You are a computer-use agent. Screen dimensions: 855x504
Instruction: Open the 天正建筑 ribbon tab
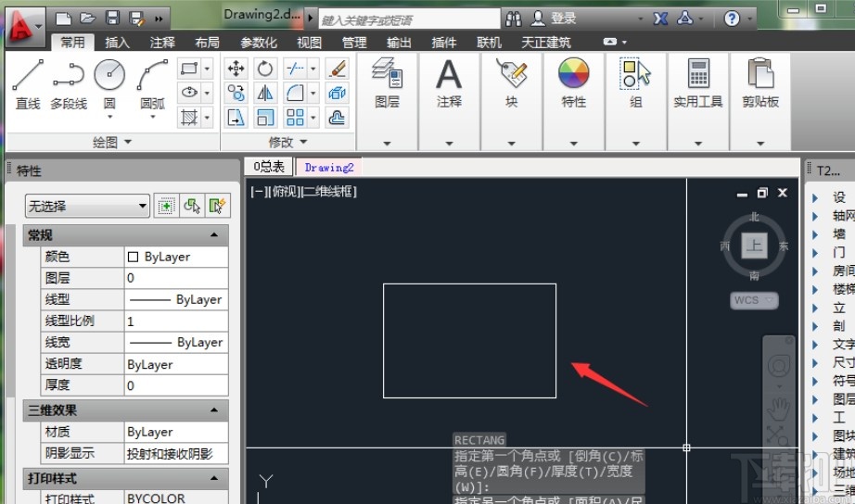(545, 43)
